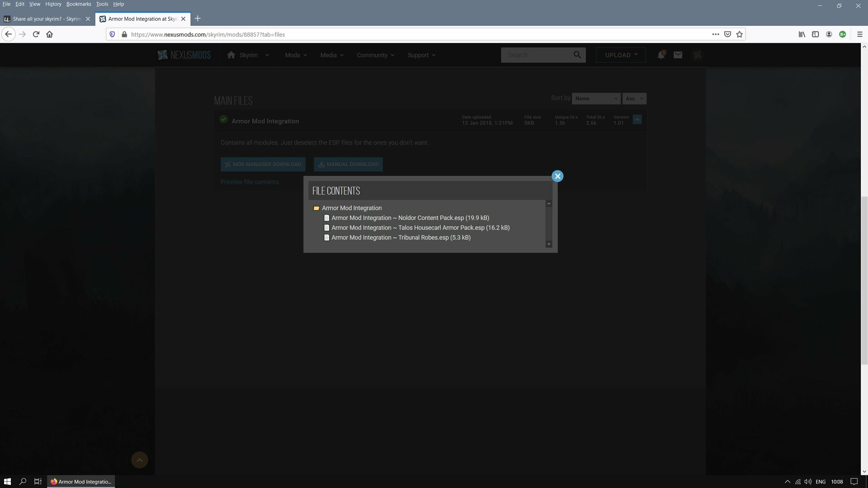Open page actions three-dot menu
The height and width of the screenshot is (488, 868).
point(716,34)
